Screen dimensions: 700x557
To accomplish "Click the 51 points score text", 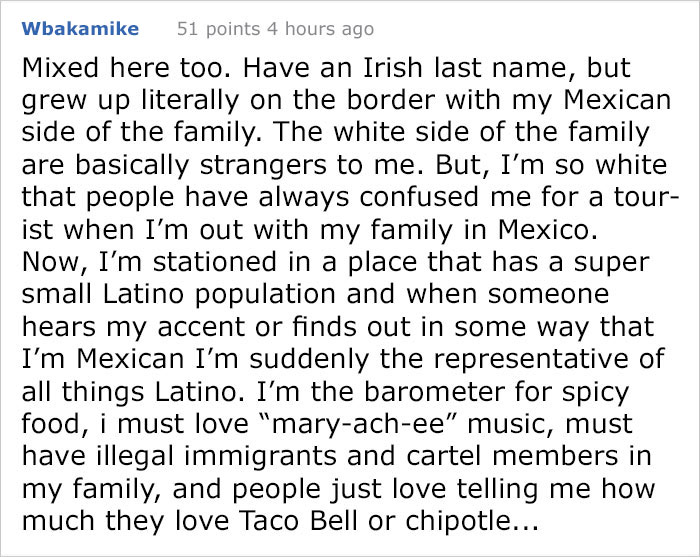I will (x=218, y=29).
